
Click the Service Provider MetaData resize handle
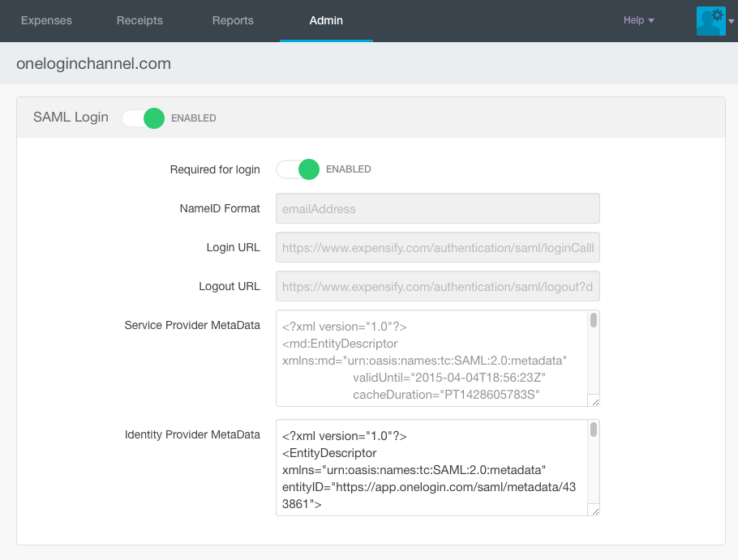tap(595, 402)
